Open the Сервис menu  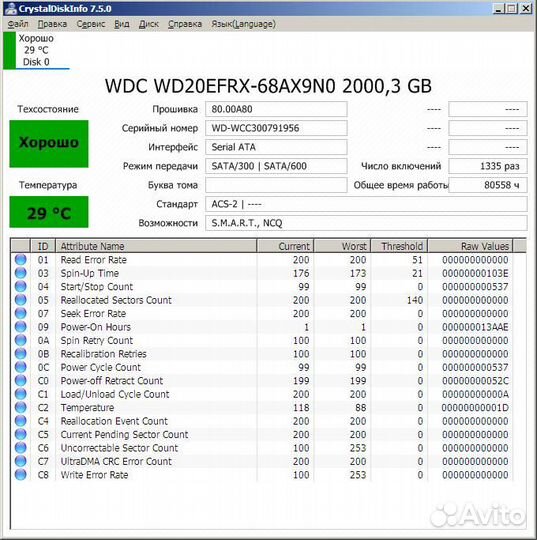91,24
